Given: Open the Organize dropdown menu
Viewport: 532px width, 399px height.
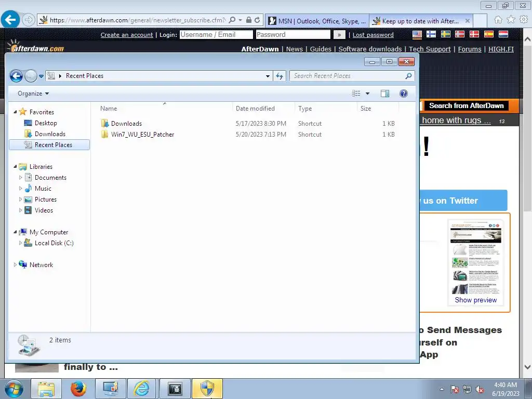Looking at the screenshot, I should coord(33,94).
